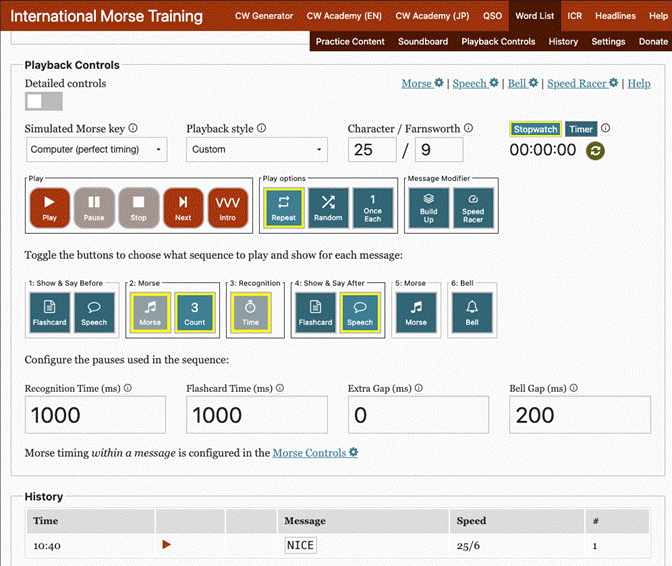Open the Headlines tab
Viewport: 672px width, 566px height.
[615, 16]
